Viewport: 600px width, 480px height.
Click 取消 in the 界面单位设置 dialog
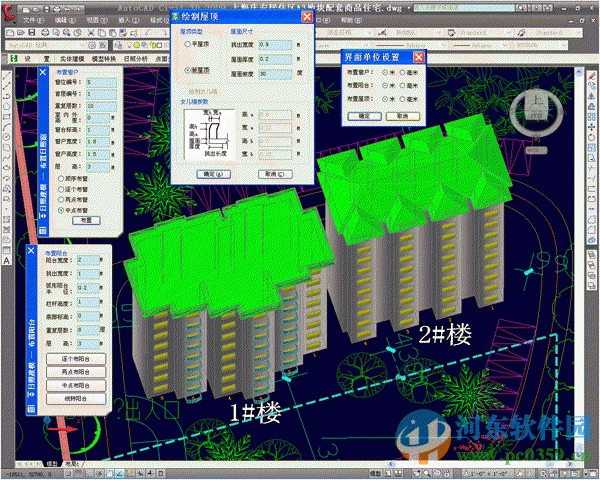pos(403,116)
